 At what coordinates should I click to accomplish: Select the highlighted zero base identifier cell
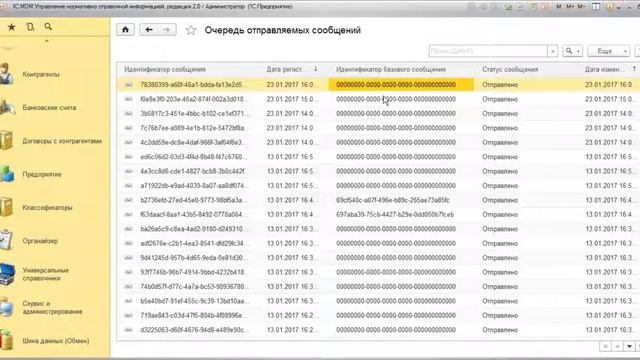click(401, 85)
